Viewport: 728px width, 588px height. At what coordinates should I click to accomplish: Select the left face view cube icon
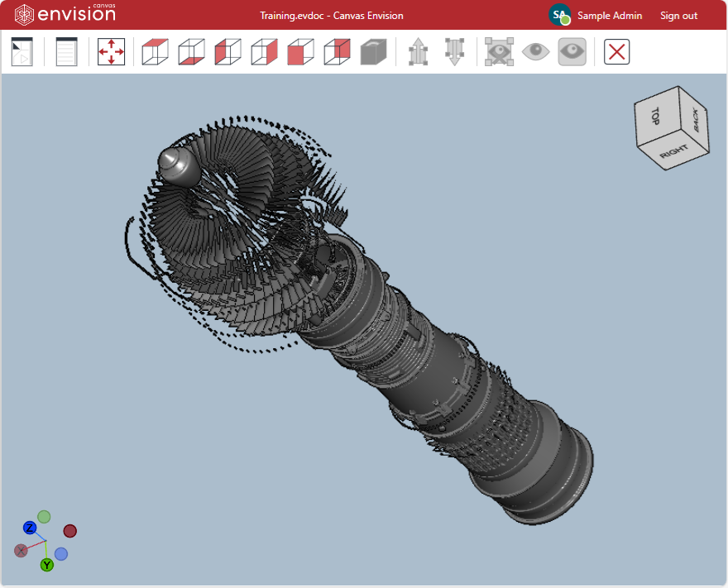(228, 51)
